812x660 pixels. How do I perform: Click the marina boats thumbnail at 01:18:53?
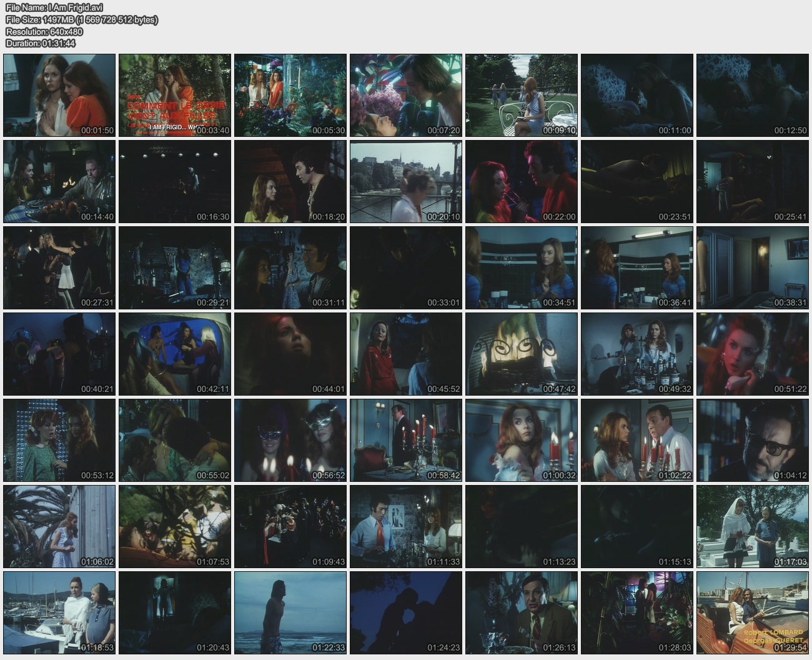pyautogui.click(x=59, y=612)
